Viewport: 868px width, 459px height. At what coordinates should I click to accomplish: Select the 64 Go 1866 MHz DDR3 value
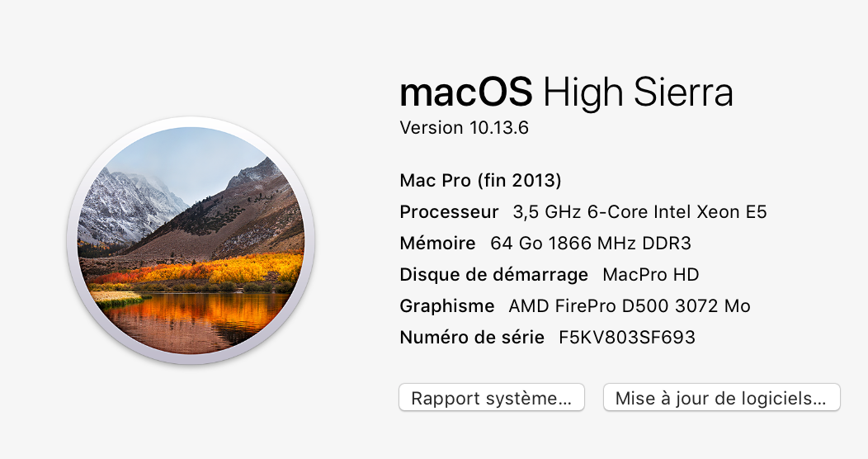(590, 244)
